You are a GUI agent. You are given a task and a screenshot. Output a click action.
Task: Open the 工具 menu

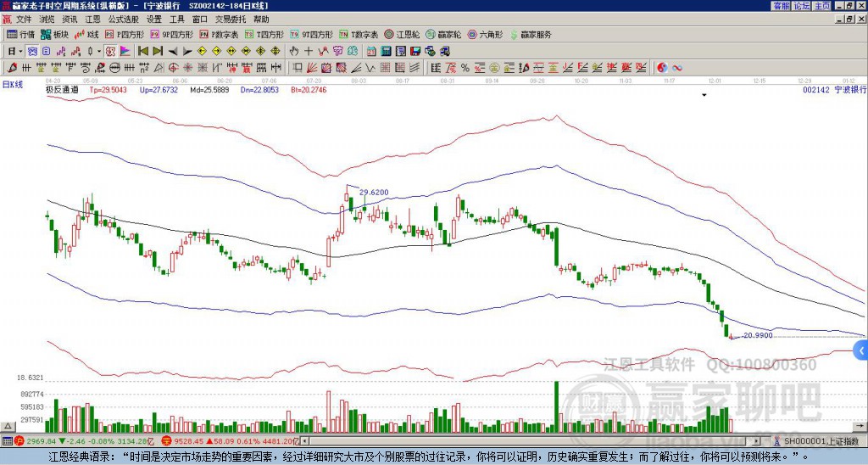(176, 20)
